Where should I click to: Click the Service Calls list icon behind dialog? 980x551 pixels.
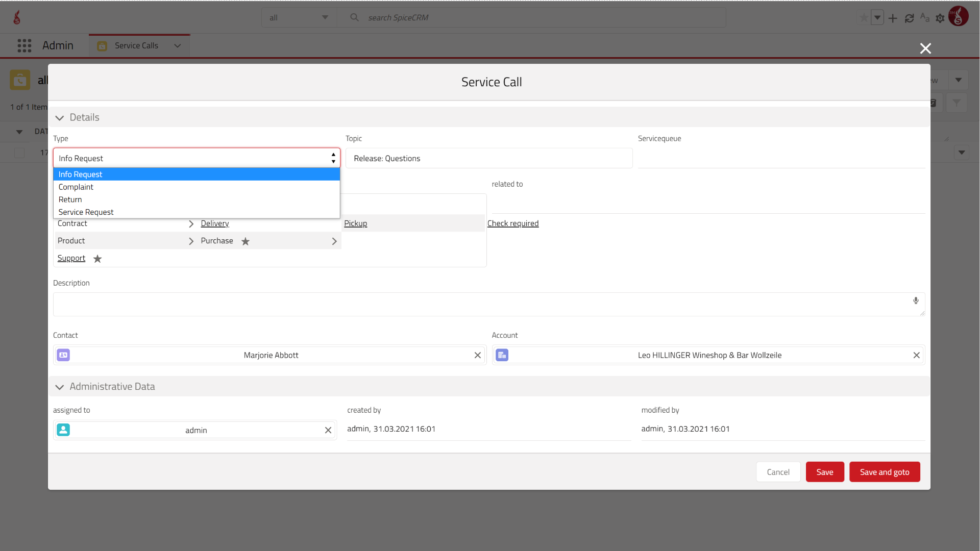point(20,80)
